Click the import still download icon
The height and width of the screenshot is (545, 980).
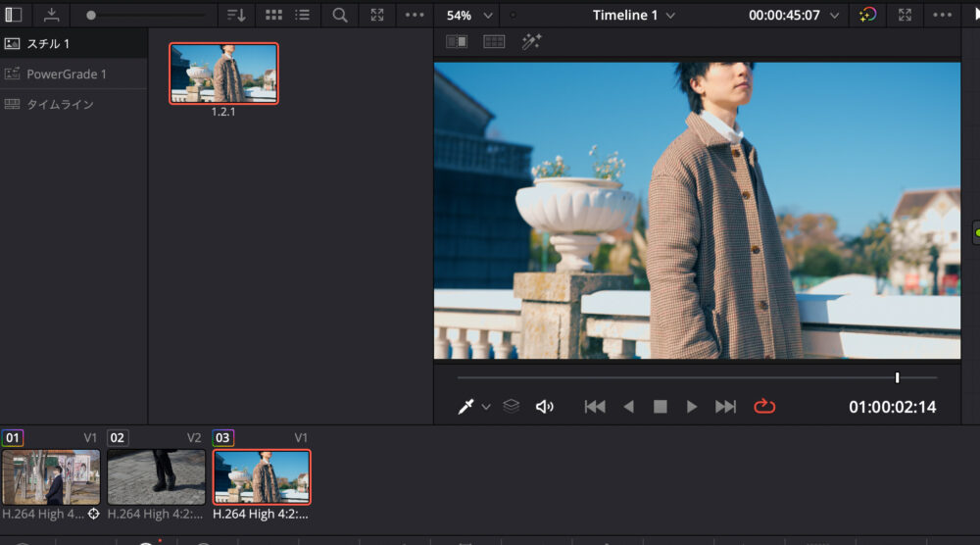[51, 15]
